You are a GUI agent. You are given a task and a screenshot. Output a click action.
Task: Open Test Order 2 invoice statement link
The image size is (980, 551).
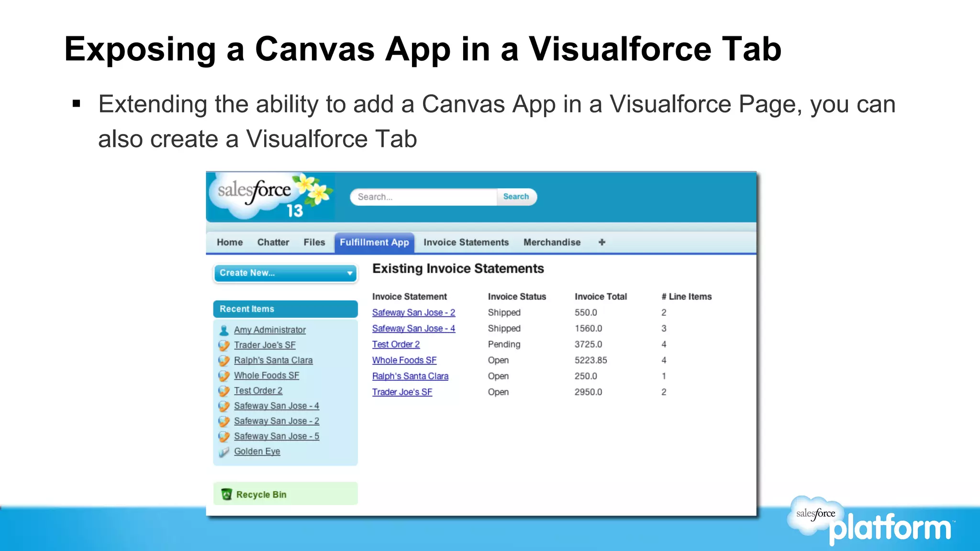[x=396, y=344]
